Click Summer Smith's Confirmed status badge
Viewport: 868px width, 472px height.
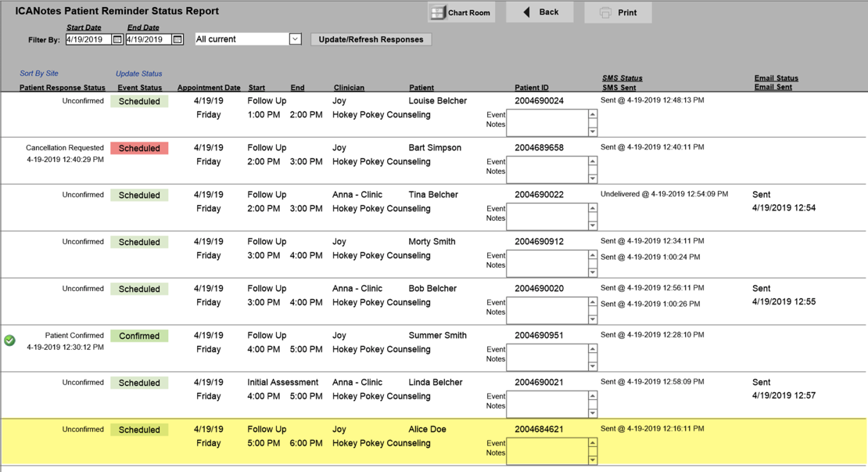coord(139,336)
